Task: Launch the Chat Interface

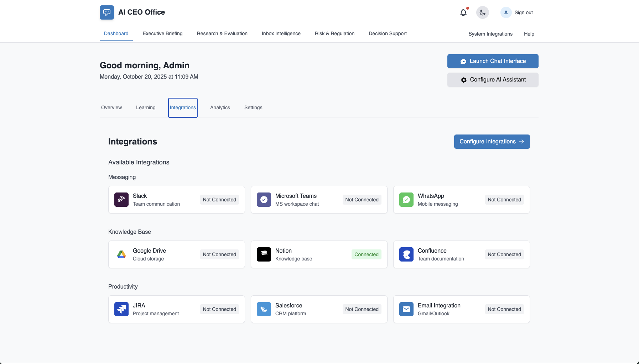Action: 493,61
